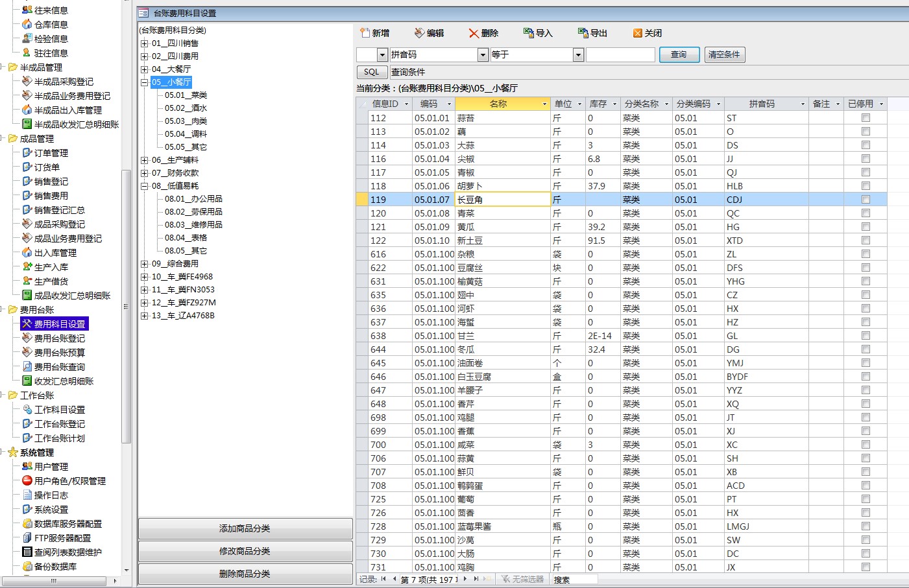This screenshot has height=588, width=909.
Task: Expand the 01__四川销售 tree node
Action: click(x=144, y=43)
